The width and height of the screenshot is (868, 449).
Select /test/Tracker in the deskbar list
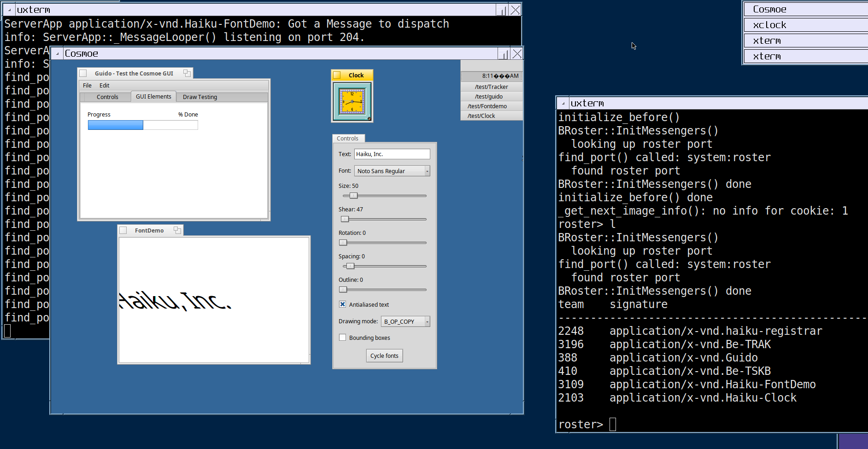click(491, 87)
